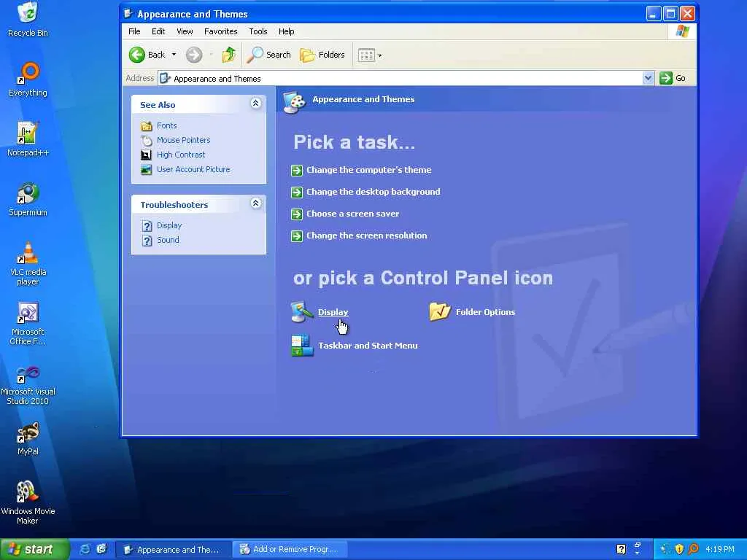
Task: Click the Sound troubleshooter help icon
Action: coord(147,241)
